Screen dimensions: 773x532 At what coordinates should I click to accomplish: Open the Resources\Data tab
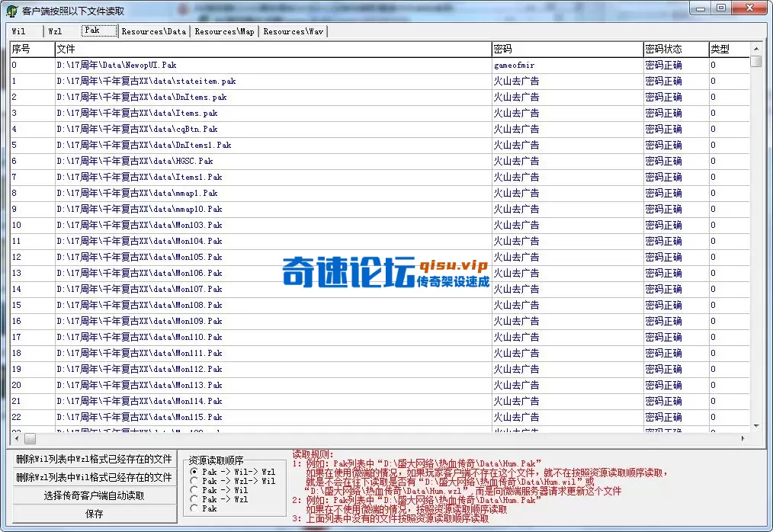[155, 31]
